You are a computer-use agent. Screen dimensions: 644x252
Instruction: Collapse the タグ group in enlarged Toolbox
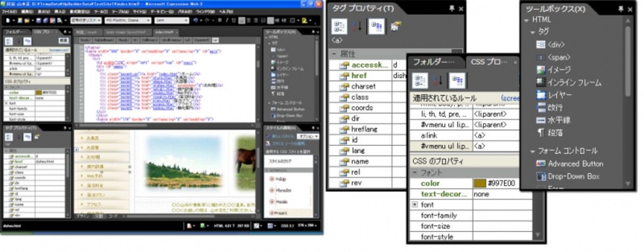tap(532, 32)
